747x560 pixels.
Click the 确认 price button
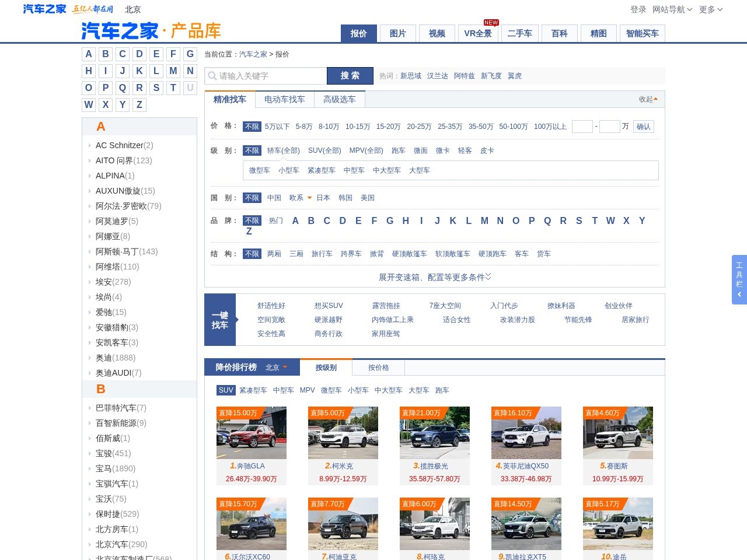(644, 127)
